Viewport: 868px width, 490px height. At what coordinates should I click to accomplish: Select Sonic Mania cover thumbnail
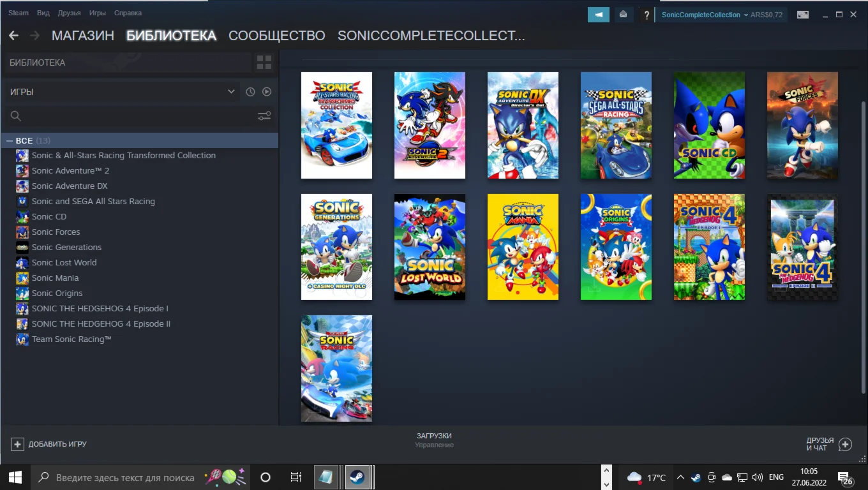tap(523, 247)
